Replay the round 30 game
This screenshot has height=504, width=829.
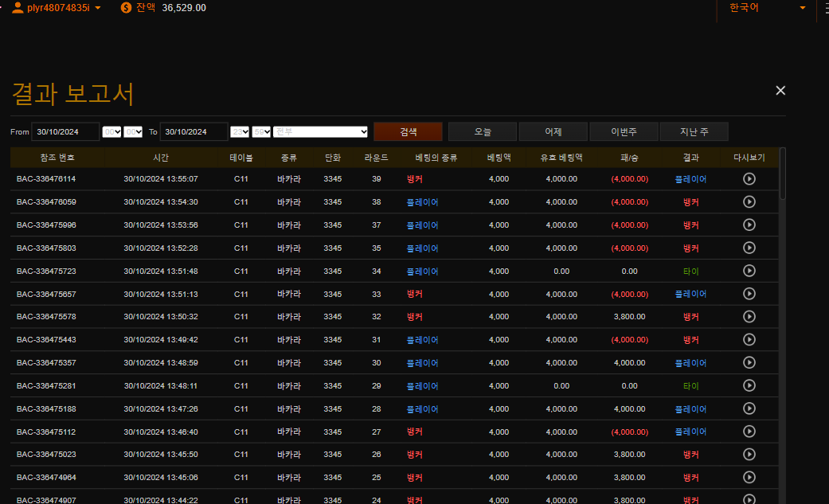click(749, 363)
